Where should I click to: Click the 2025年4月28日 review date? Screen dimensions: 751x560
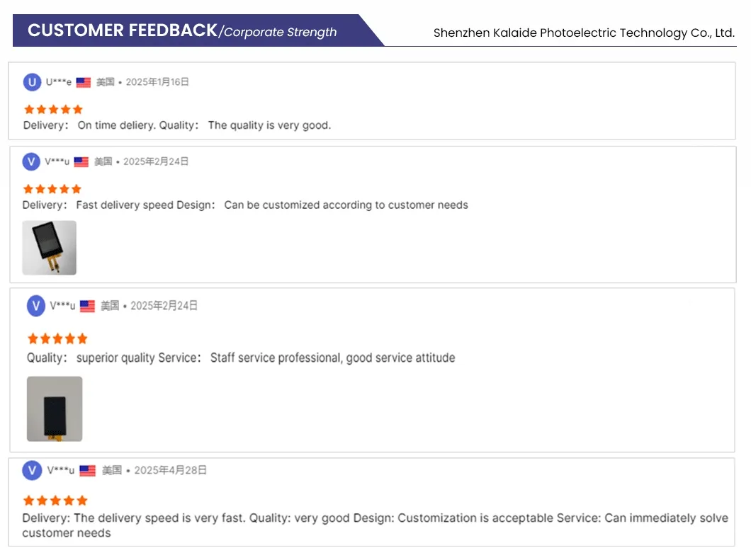(x=170, y=471)
